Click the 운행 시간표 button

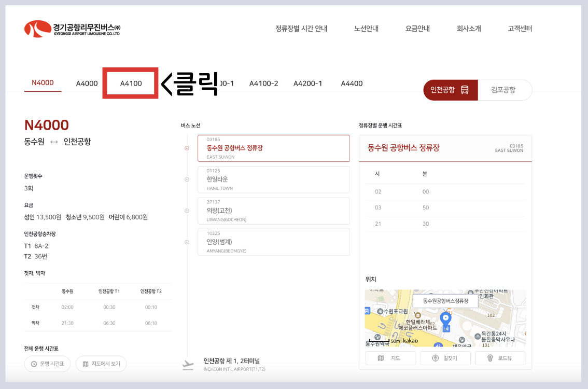47,364
